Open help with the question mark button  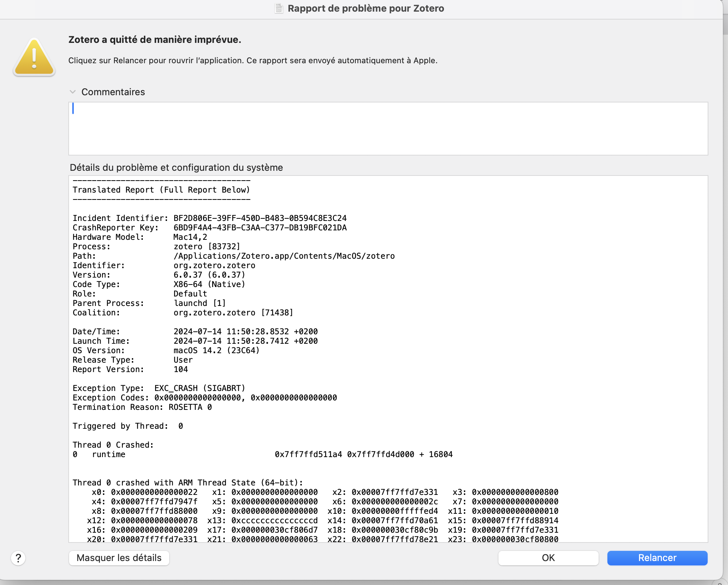[x=18, y=558]
